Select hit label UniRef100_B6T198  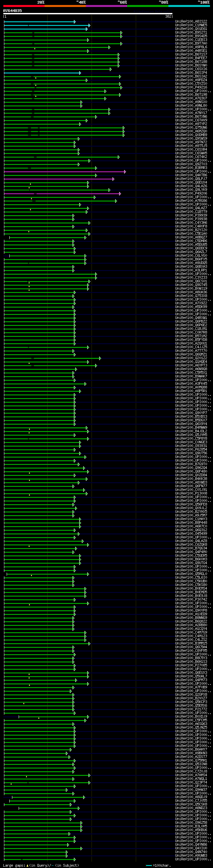191,95
